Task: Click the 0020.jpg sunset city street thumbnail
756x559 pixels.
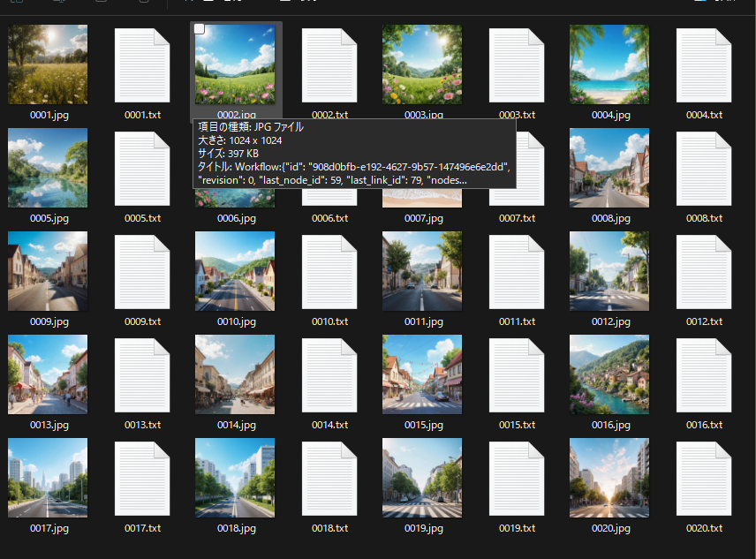Action: 609,478
